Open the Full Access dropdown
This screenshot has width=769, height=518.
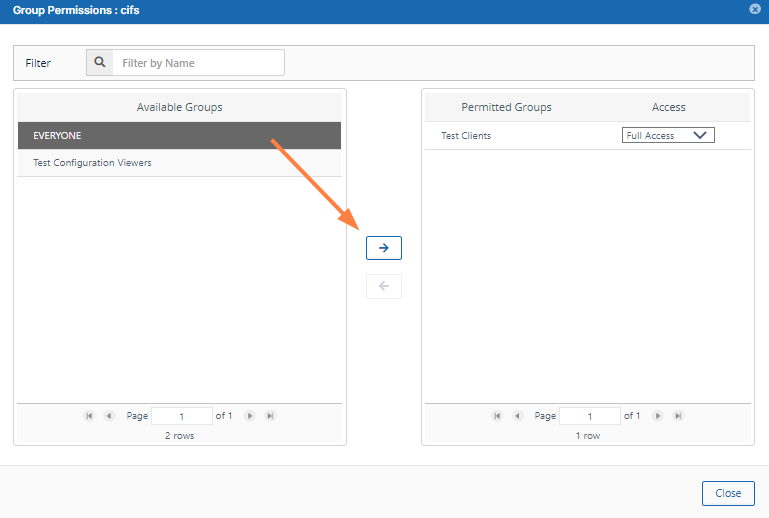[x=668, y=136]
